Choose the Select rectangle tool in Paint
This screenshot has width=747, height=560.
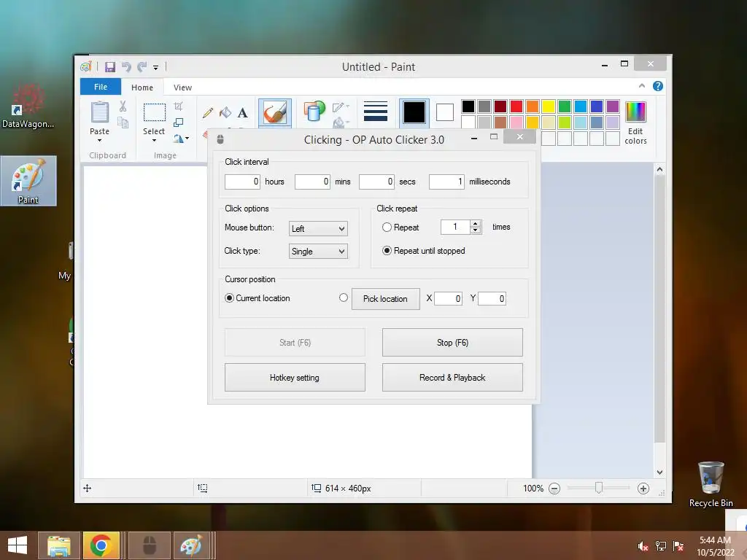tap(155, 112)
